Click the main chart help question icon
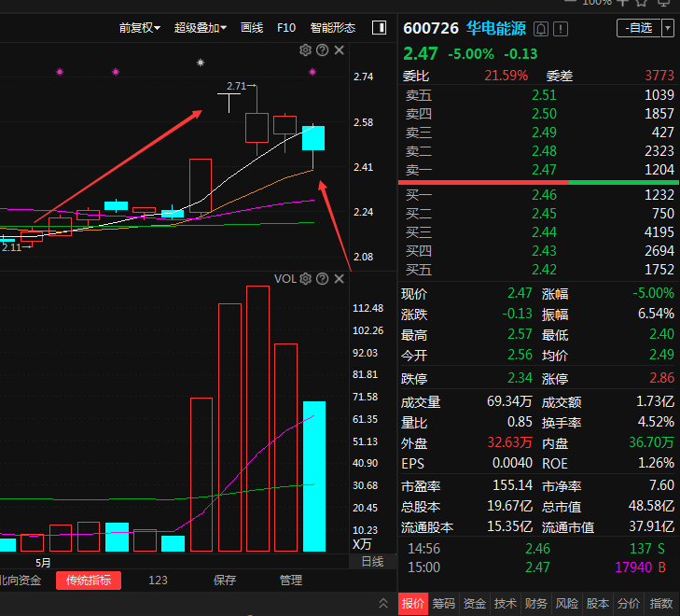The image size is (680, 616). [x=322, y=50]
